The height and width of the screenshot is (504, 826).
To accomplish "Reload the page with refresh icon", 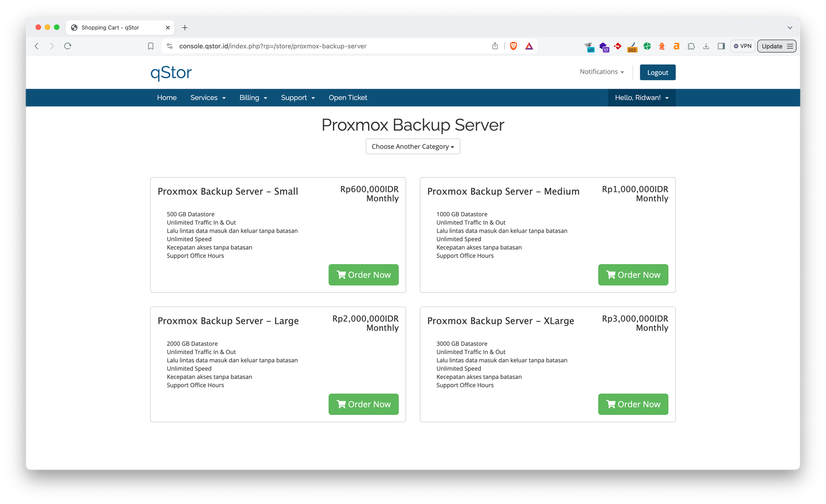I will point(68,46).
